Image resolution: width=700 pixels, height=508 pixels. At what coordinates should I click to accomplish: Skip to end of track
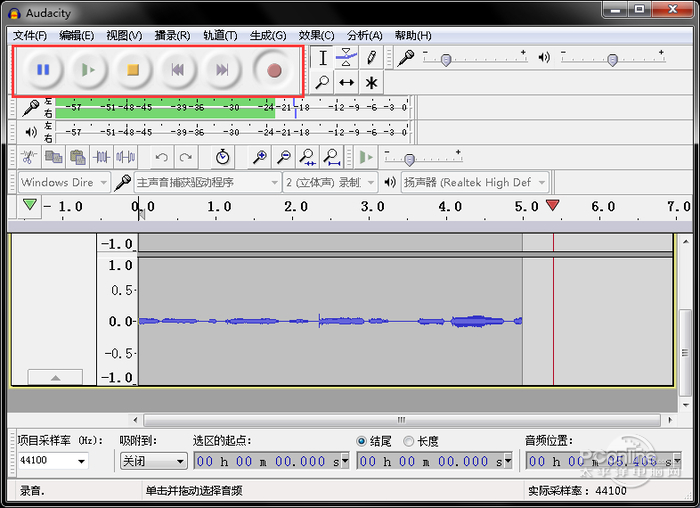pos(222,70)
